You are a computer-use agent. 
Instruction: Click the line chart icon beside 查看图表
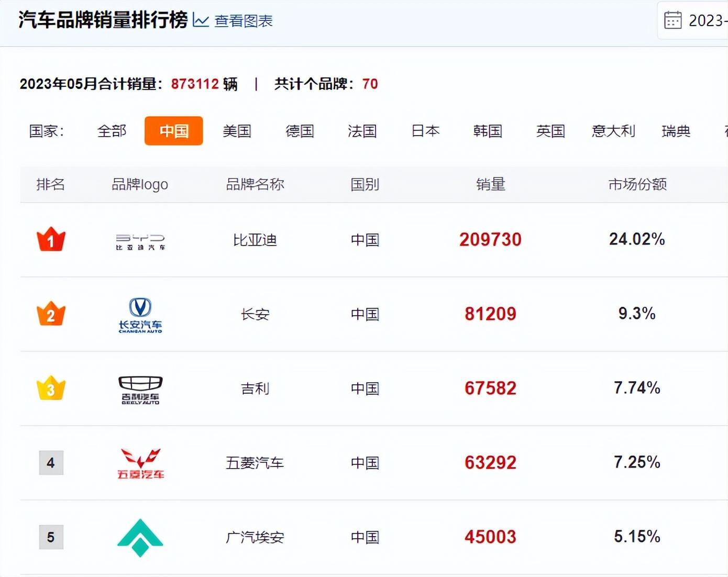[x=201, y=20]
